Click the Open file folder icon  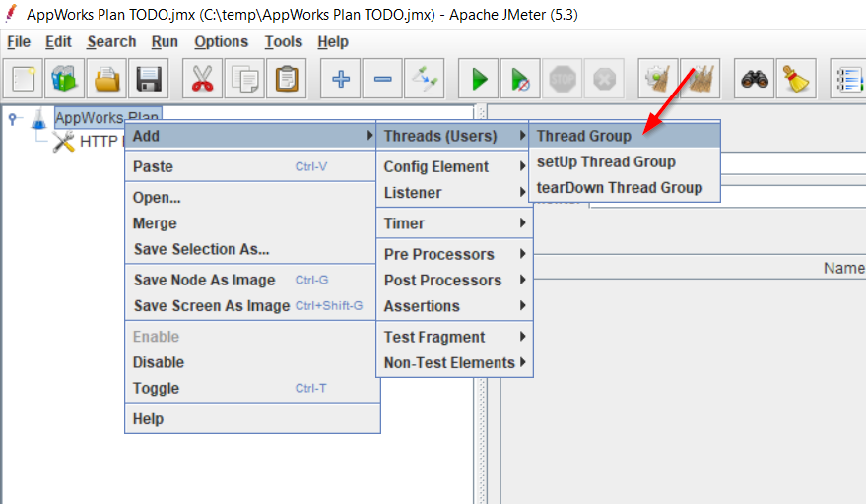[106, 79]
